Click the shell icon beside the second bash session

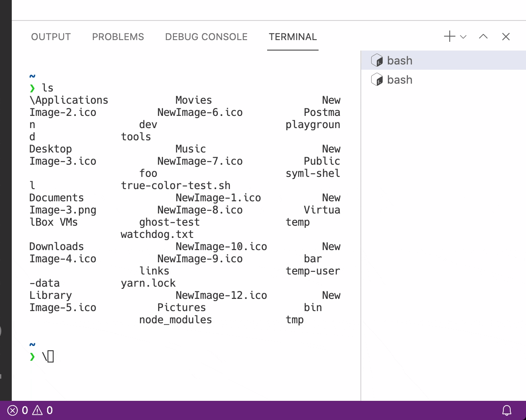[377, 80]
